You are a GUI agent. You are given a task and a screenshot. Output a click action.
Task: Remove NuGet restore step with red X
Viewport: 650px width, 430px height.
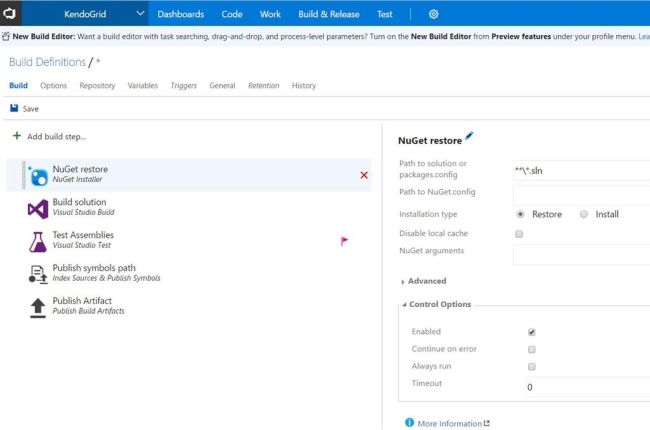[x=364, y=175]
